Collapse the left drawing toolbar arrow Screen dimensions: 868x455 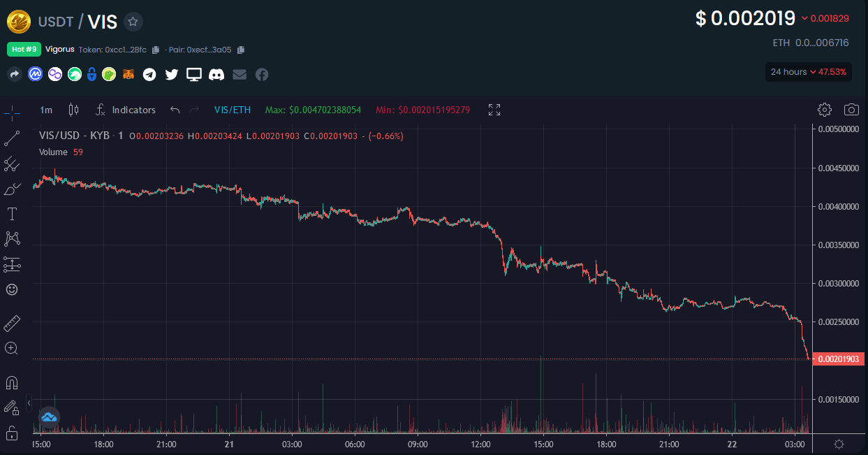(x=29, y=403)
